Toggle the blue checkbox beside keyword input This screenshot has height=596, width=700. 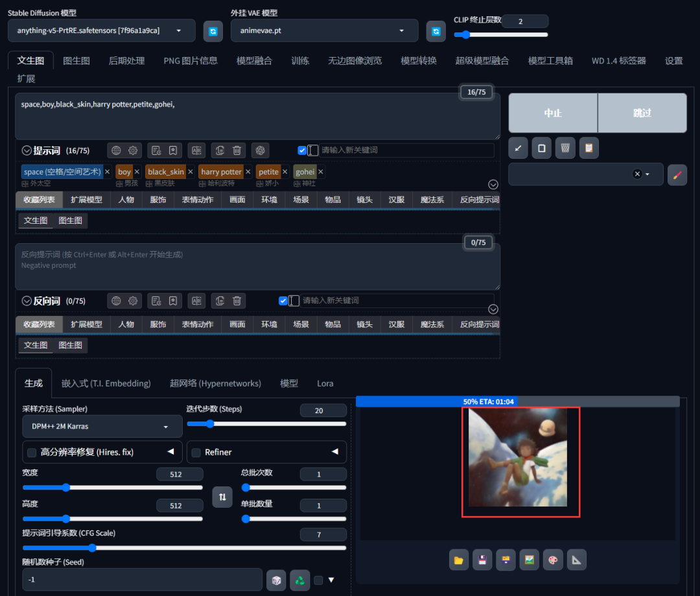pyautogui.click(x=302, y=150)
